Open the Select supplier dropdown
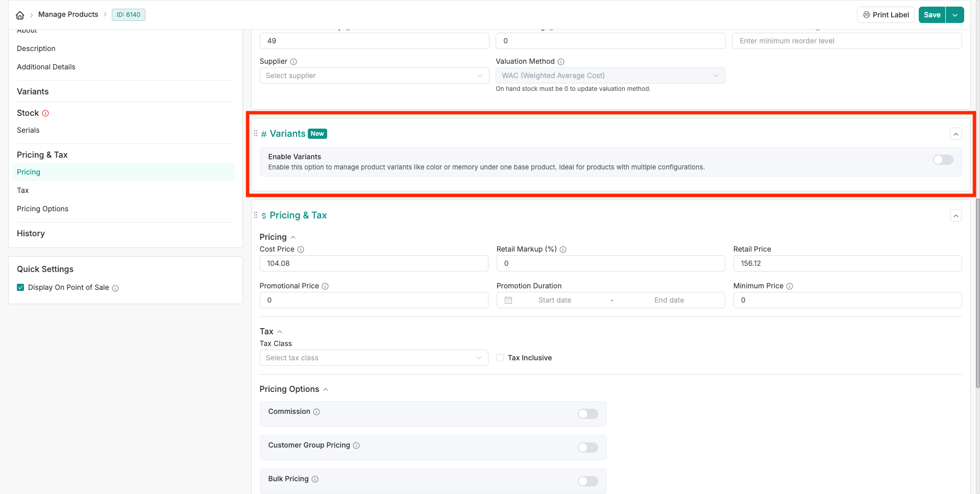This screenshot has width=980, height=494. (374, 76)
